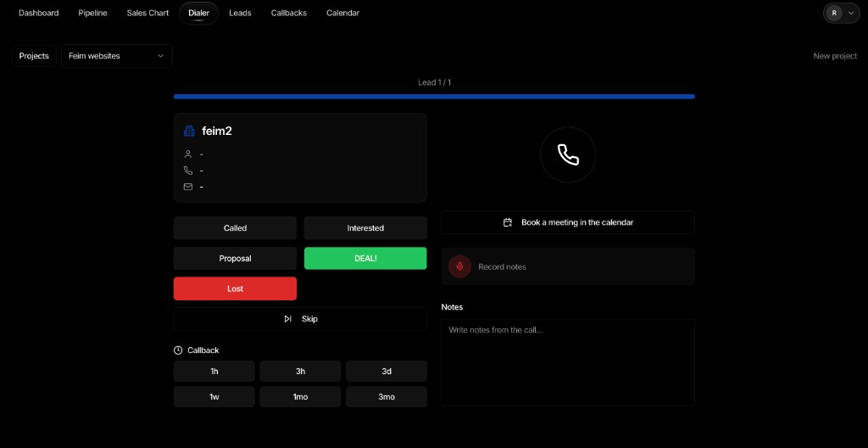868x448 pixels.
Task: Click the clock icon beside Callback
Action: pos(178,350)
